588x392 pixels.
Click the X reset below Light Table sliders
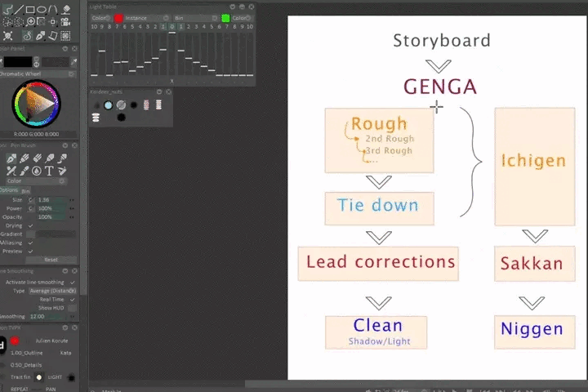click(171, 81)
